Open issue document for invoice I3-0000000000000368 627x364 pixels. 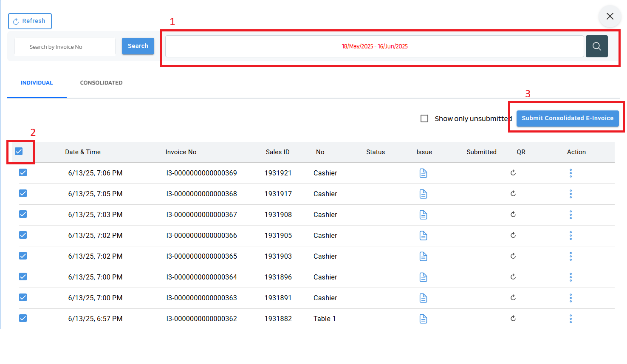pos(423,194)
